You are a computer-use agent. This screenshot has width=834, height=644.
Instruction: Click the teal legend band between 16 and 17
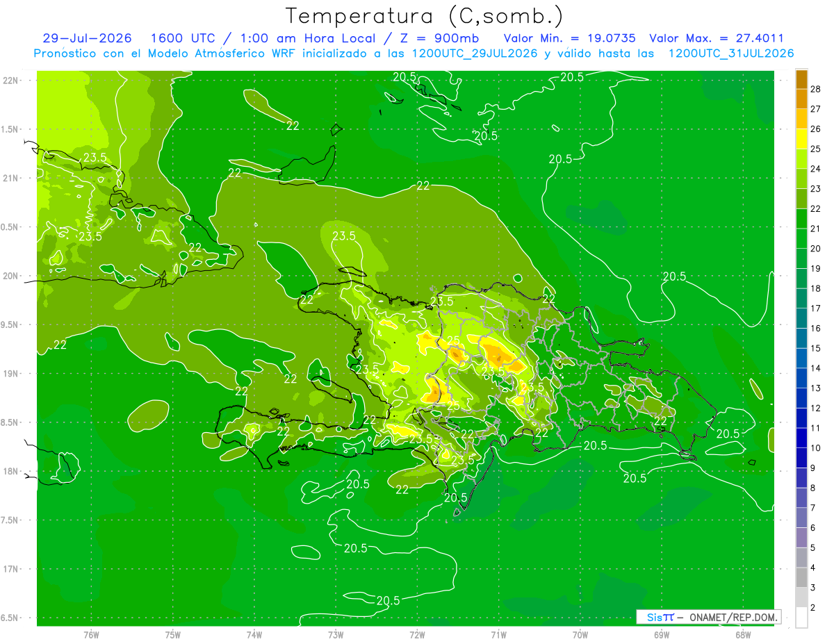click(x=801, y=318)
